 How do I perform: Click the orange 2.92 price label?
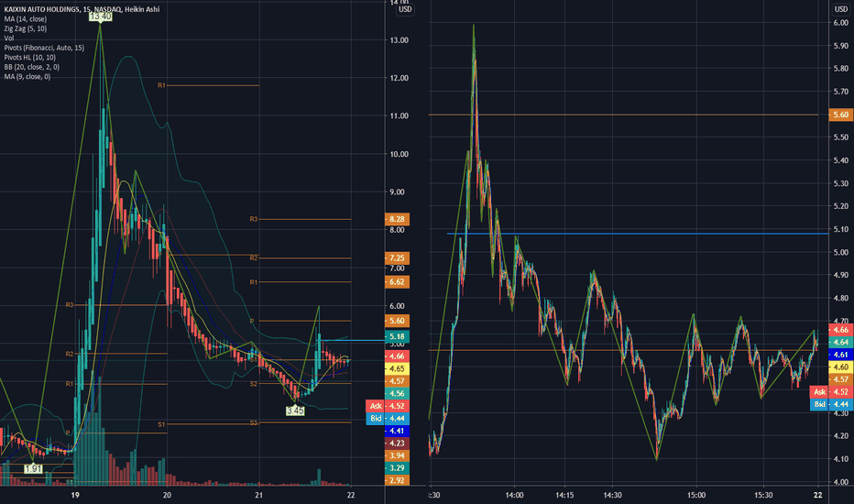coord(397,480)
